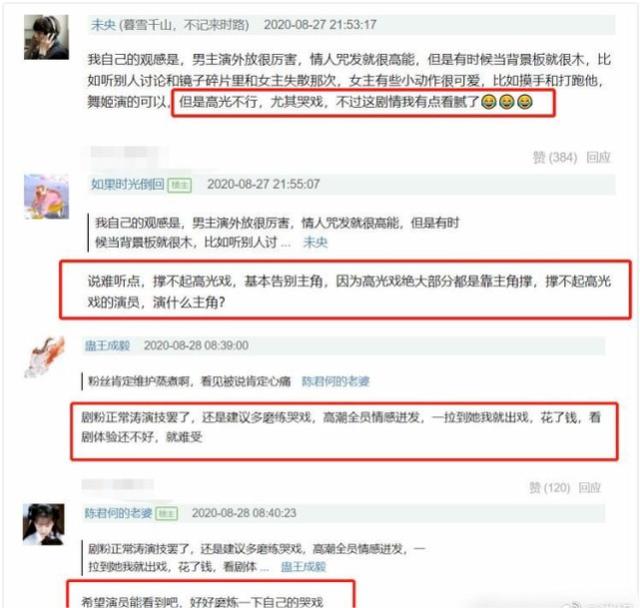
Task: Open quoted author link 陈君何的老婆 after quote
Action: (x=335, y=382)
